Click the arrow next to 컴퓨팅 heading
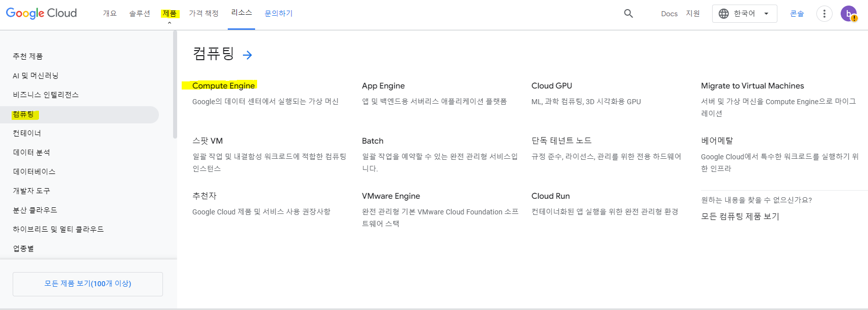Viewport: 868px width, 310px height. coord(247,55)
